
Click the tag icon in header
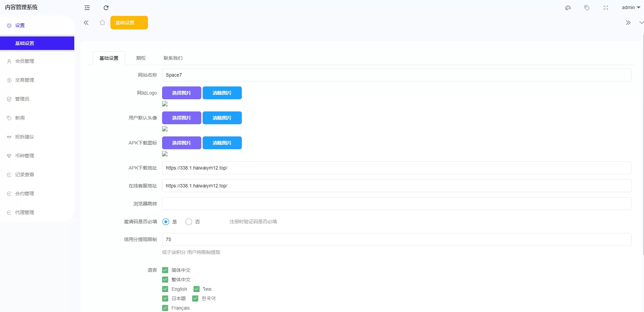(x=587, y=8)
